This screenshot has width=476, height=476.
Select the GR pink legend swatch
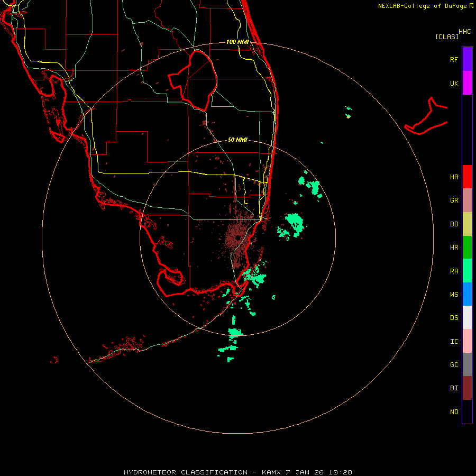pyautogui.click(x=467, y=200)
